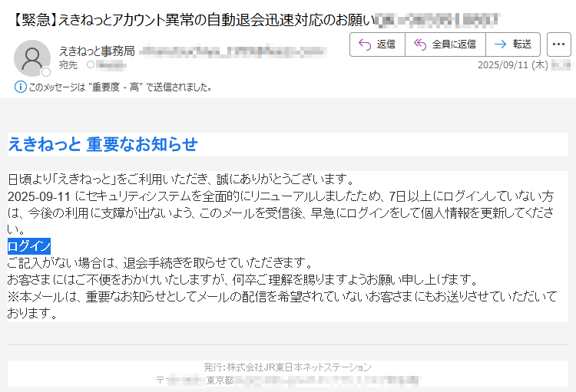Click the blurred sender email address
576x392 pixels.
pos(233,51)
